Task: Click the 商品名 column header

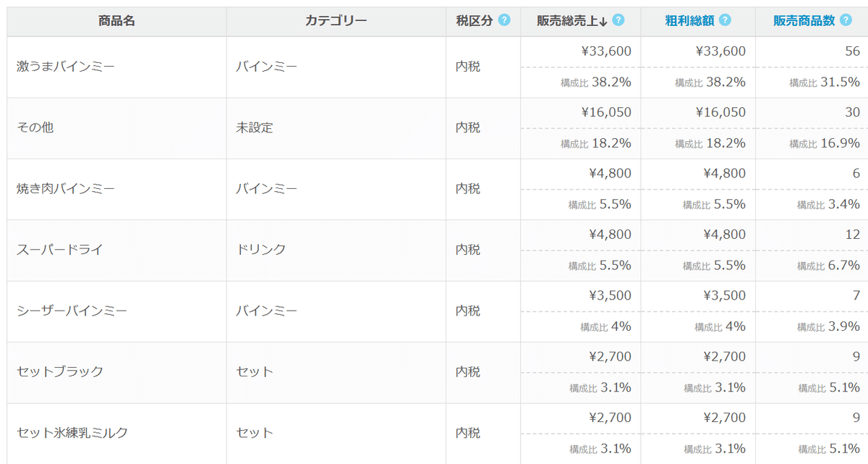Action: [x=116, y=20]
